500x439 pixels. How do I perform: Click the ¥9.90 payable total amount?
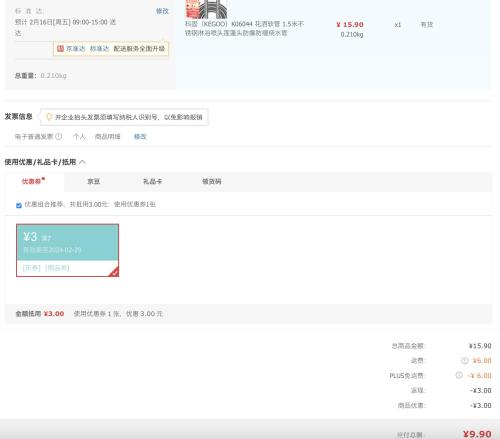(477, 434)
